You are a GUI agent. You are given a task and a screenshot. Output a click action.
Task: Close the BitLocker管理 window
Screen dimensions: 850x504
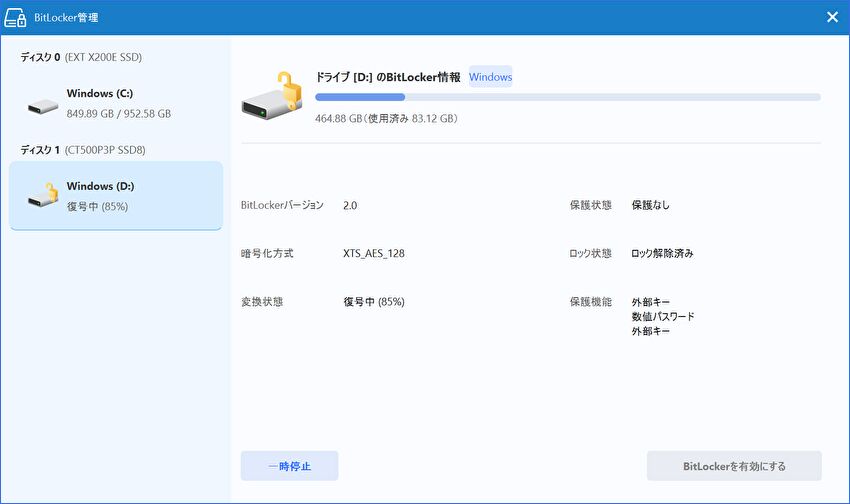click(x=832, y=17)
